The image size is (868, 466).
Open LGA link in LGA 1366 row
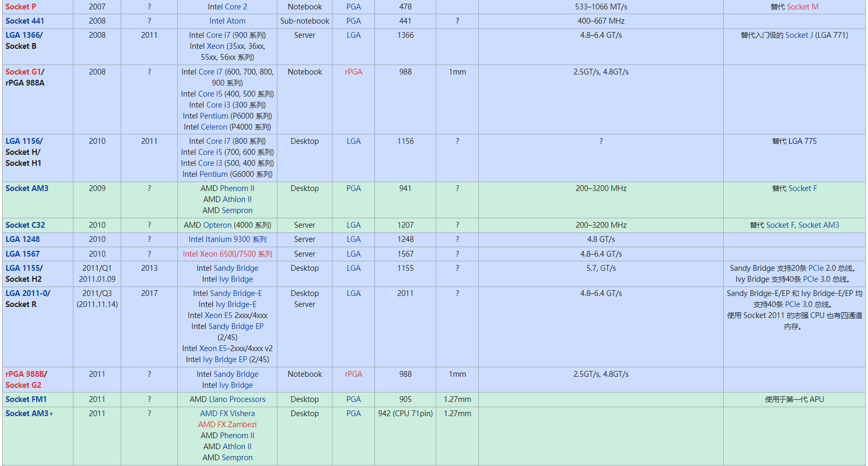(353, 35)
